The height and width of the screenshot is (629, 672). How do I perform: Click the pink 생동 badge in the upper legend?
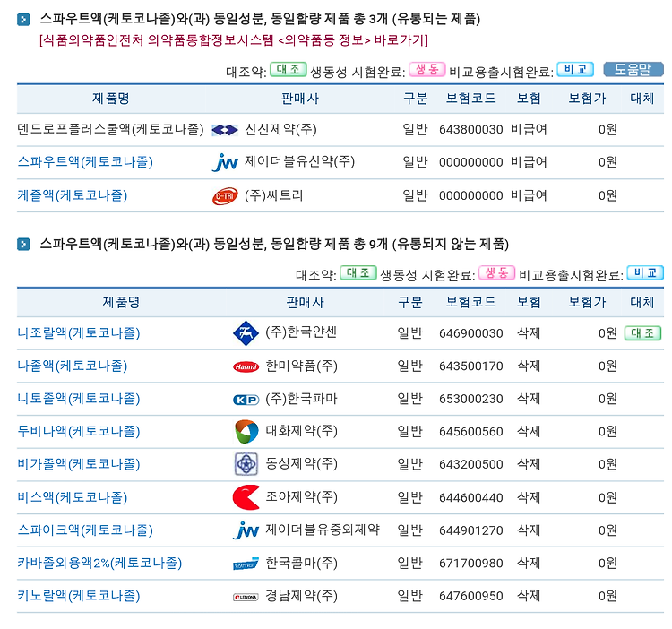pyautogui.click(x=427, y=69)
